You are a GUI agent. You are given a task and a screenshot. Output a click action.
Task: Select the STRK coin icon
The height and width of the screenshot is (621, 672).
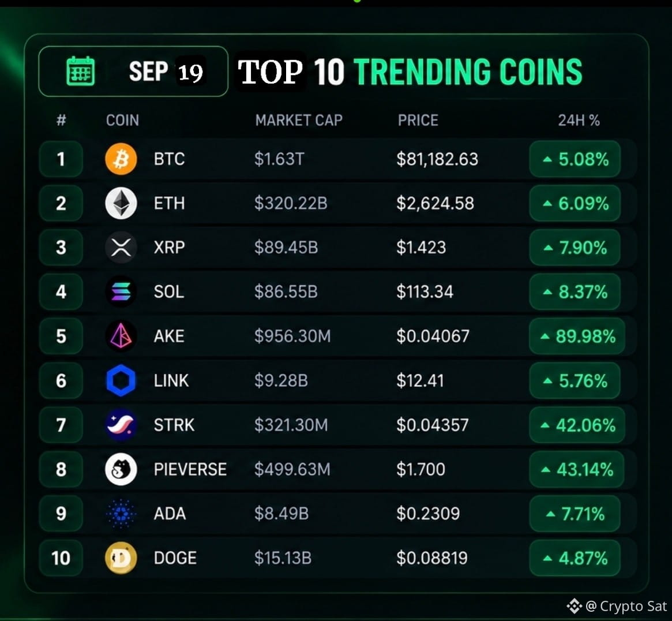tap(121, 425)
